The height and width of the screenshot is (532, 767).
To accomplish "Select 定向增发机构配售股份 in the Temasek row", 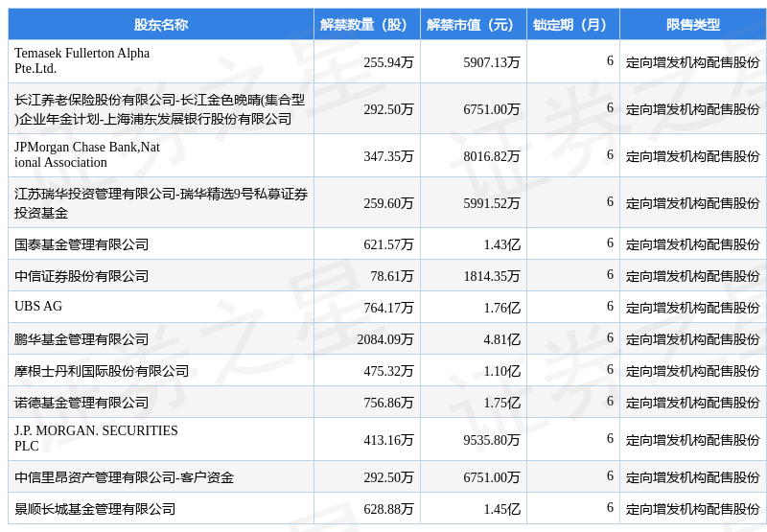I will (692, 62).
